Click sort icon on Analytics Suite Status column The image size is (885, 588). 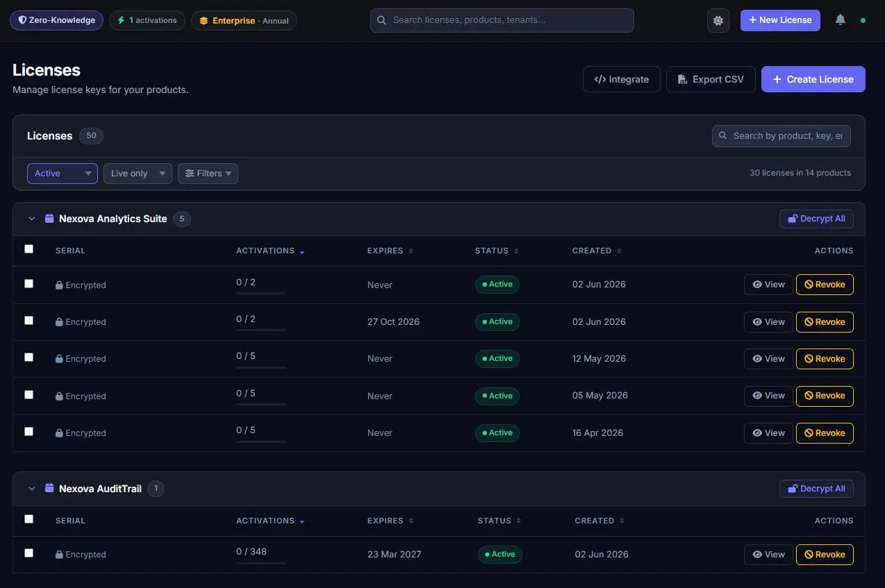(516, 251)
